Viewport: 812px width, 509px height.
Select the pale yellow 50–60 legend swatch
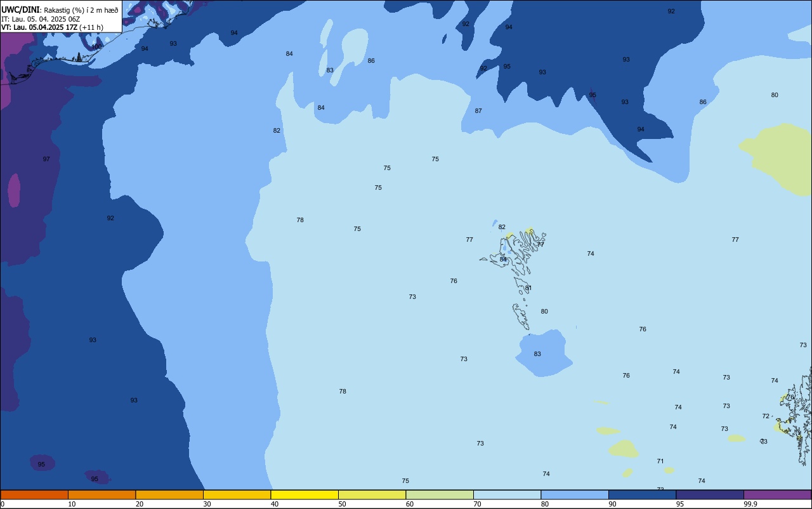(x=372, y=494)
